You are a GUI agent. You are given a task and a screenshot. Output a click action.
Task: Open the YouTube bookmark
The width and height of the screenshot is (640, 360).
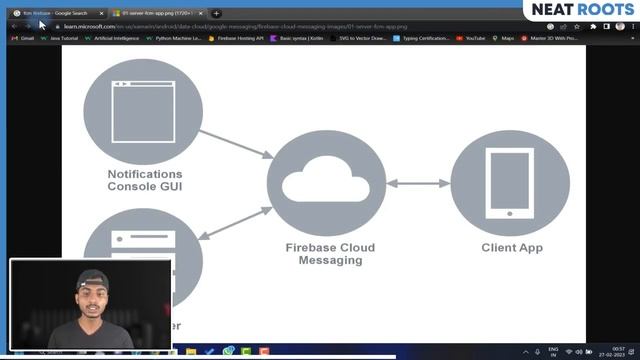471,38
